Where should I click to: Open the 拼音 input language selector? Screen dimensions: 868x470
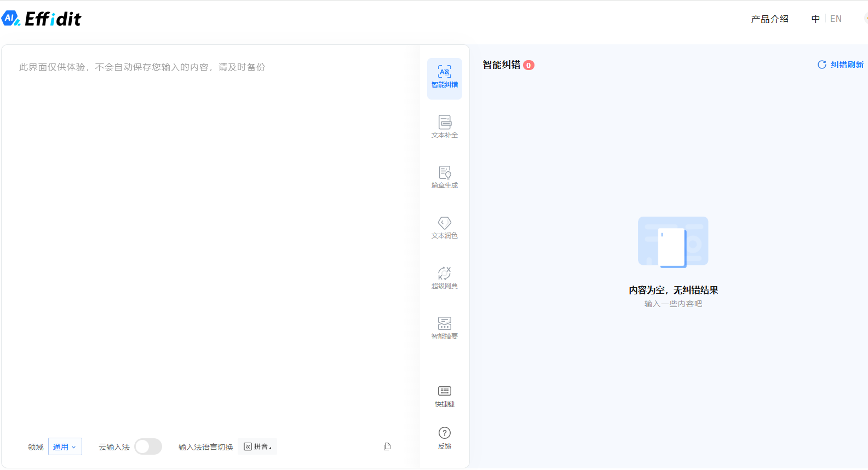(x=258, y=447)
